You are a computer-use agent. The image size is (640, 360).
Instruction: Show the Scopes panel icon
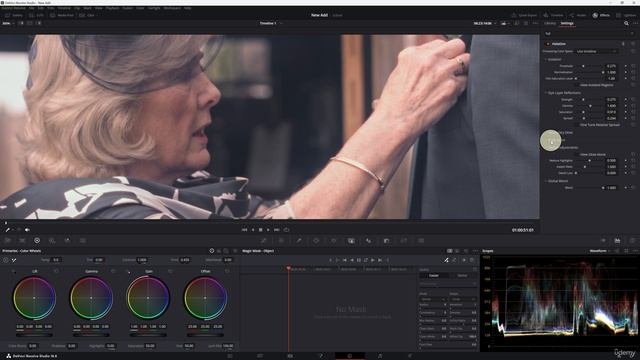point(617,240)
